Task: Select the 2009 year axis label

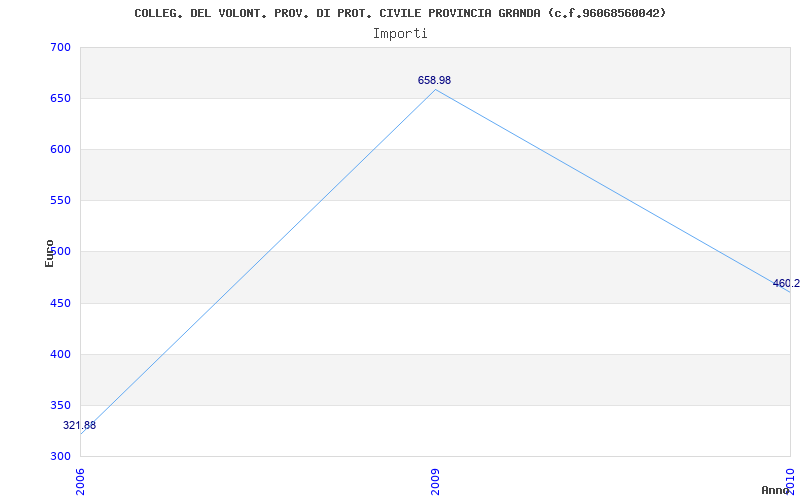Action: point(435,482)
